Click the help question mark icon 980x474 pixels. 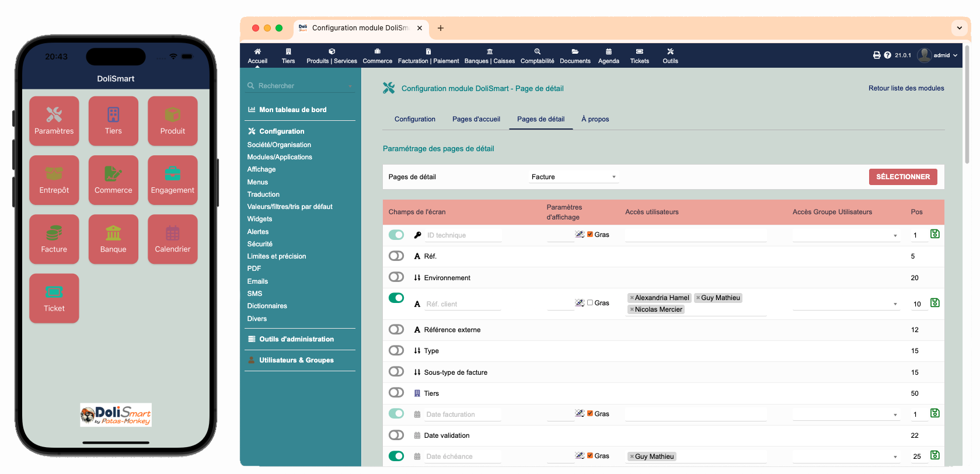pyautogui.click(x=888, y=55)
